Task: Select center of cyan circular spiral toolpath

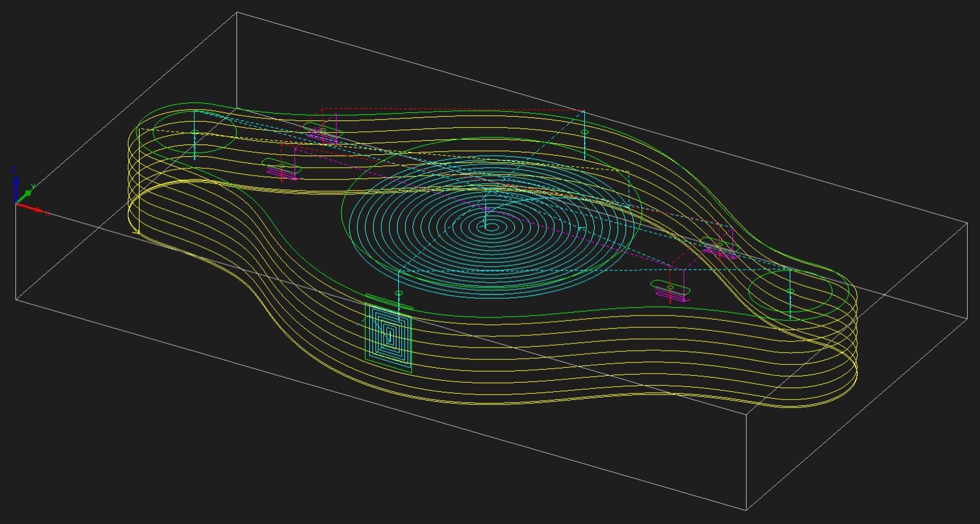Action: pyautogui.click(x=490, y=228)
